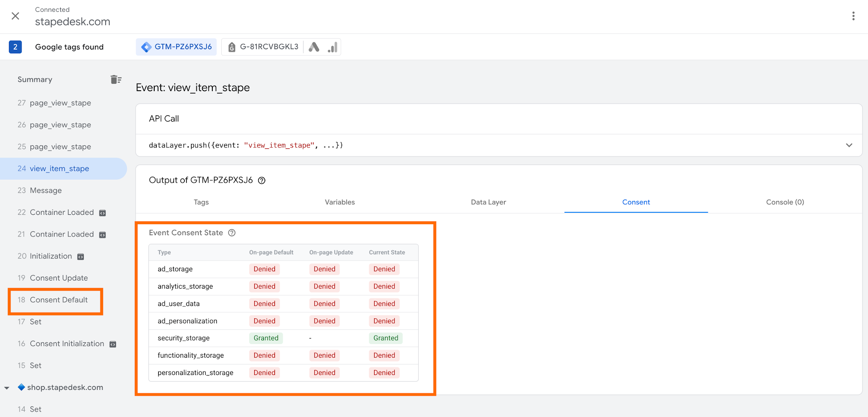868x417 pixels.
Task: Click the On-page Update column header
Action: [x=331, y=253]
